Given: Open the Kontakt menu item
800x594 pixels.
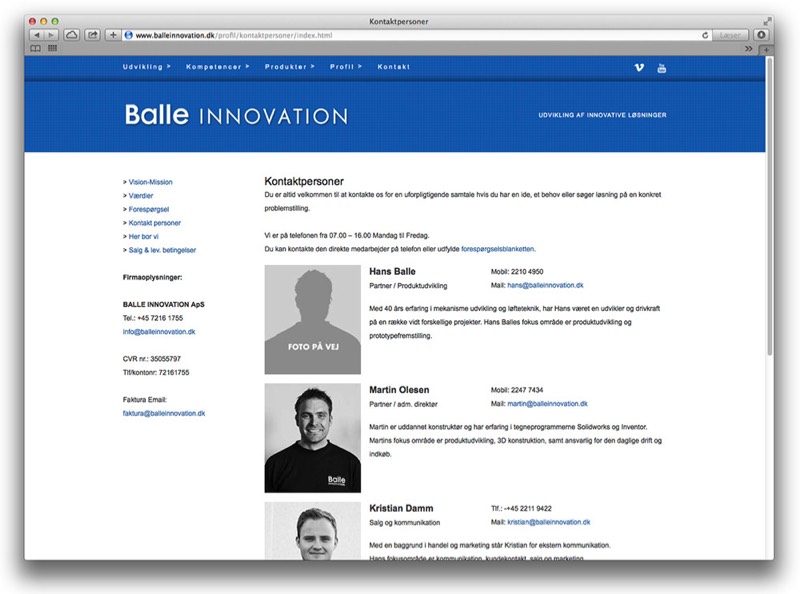Looking at the screenshot, I should (393, 67).
